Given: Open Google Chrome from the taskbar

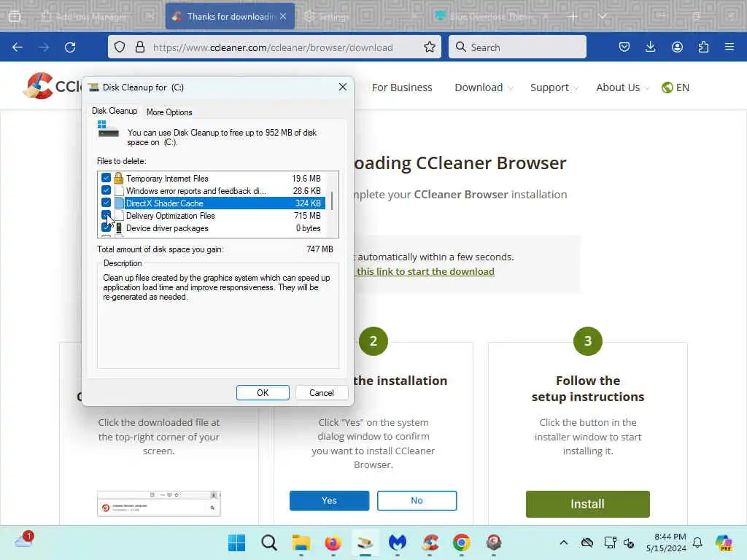Looking at the screenshot, I should pyautogui.click(x=462, y=542).
